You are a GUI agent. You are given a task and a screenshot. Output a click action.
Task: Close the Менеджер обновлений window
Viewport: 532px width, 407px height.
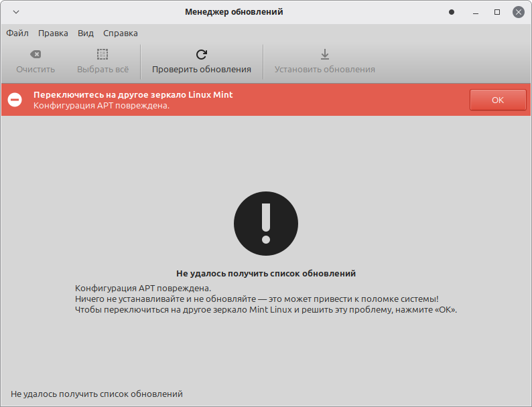(519, 12)
